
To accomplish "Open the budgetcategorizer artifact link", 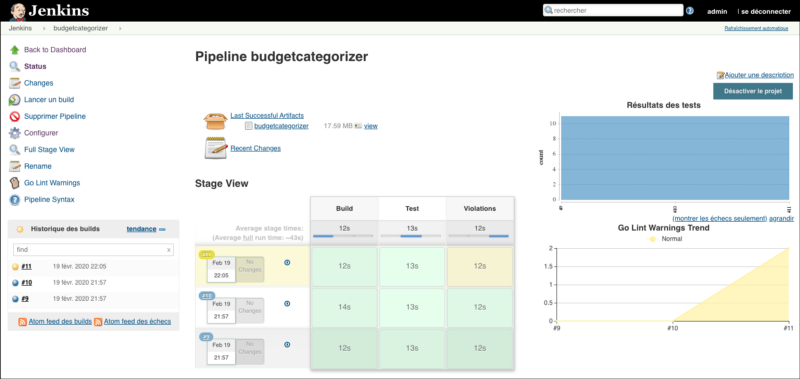I will pyautogui.click(x=282, y=126).
